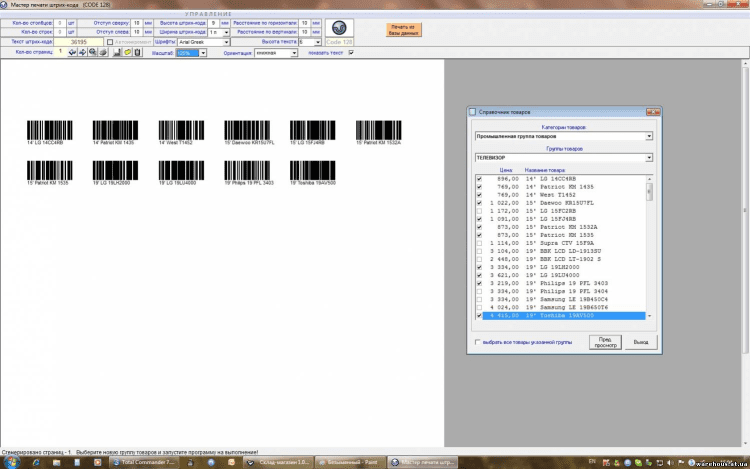750x469 pixels.
Task: Open the Высота текста dropdown
Action: click(318, 42)
